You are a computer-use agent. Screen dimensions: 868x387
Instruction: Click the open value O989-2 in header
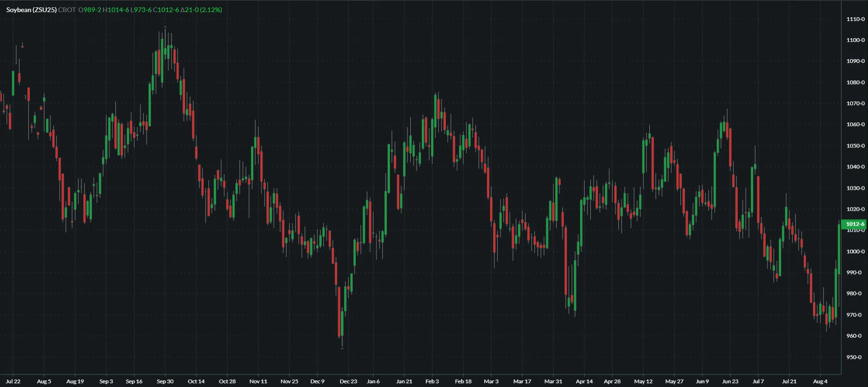pos(90,10)
